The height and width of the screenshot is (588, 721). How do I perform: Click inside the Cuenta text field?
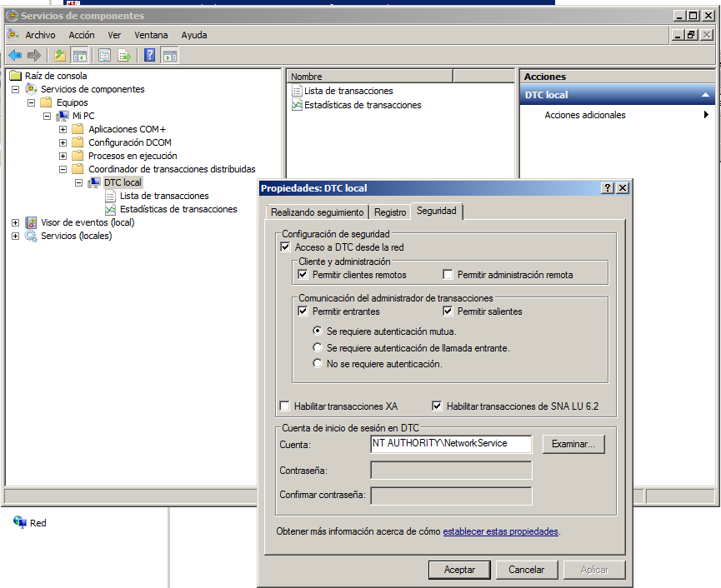[x=451, y=444]
